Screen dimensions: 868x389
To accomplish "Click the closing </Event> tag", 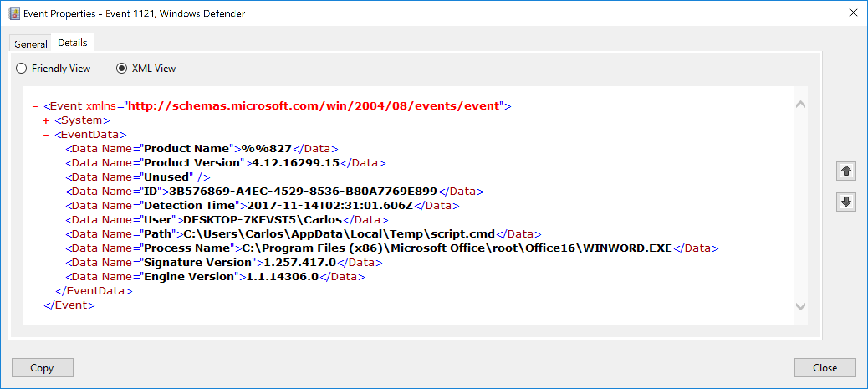I will 69,305.
